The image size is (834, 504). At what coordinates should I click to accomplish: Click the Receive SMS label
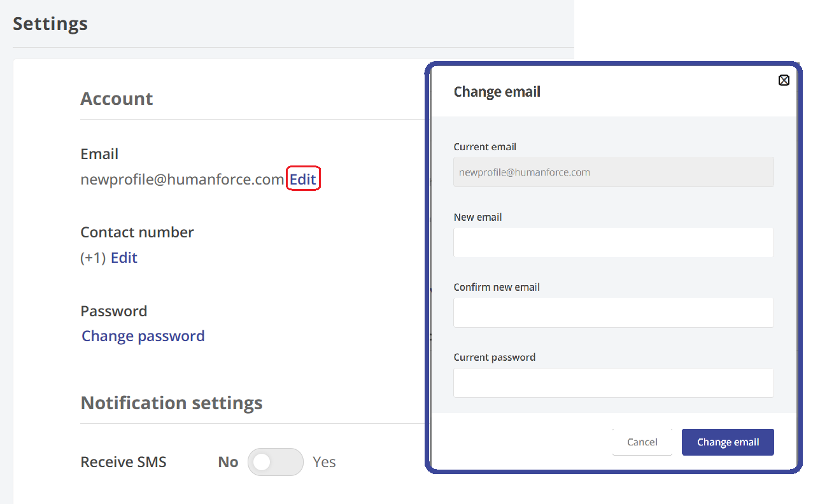click(x=124, y=462)
